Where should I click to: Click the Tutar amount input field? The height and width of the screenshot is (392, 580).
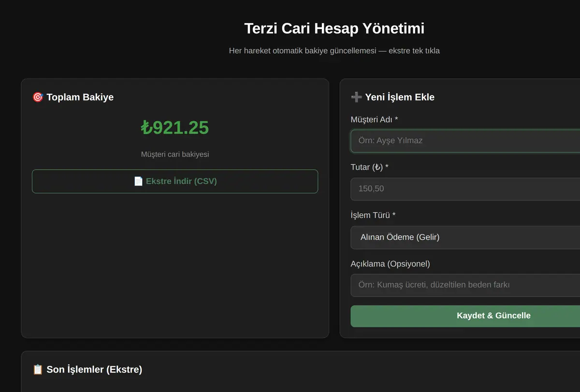465,189
